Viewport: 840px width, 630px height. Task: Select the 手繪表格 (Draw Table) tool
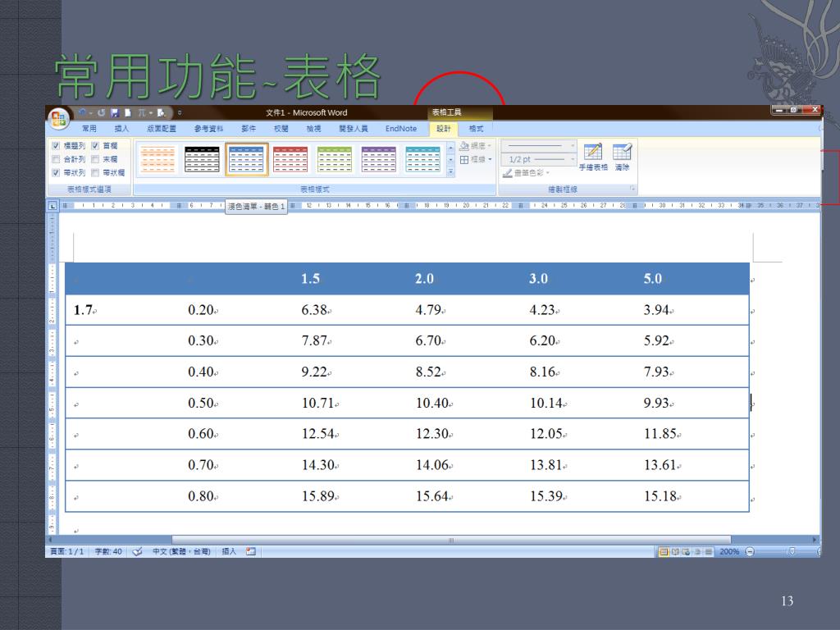pos(593,157)
